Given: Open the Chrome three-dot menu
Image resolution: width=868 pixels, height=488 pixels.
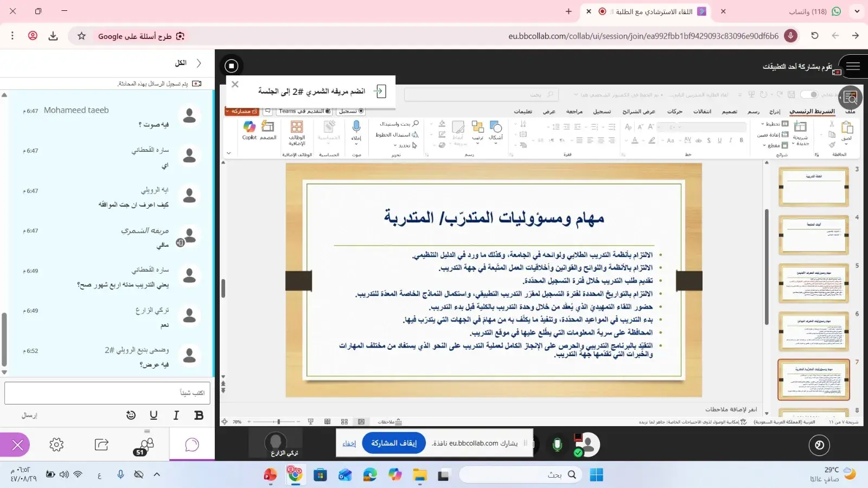Looking at the screenshot, I should (12, 36).
